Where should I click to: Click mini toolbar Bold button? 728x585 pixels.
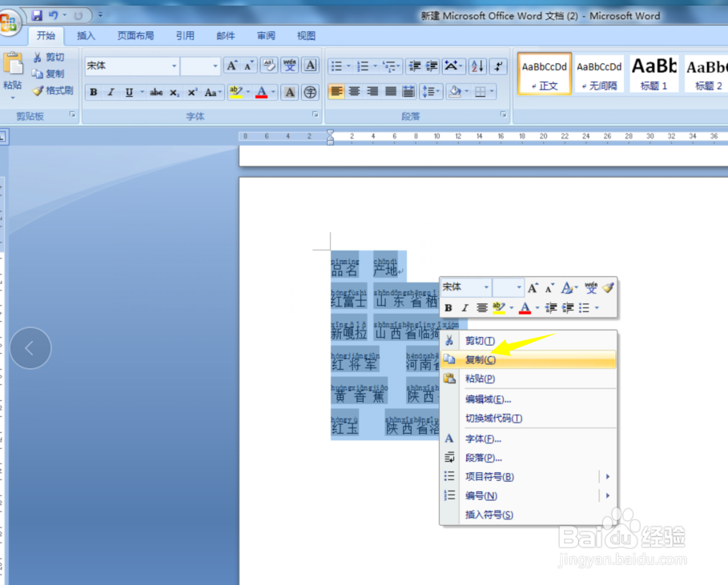[x=448, y=307]
